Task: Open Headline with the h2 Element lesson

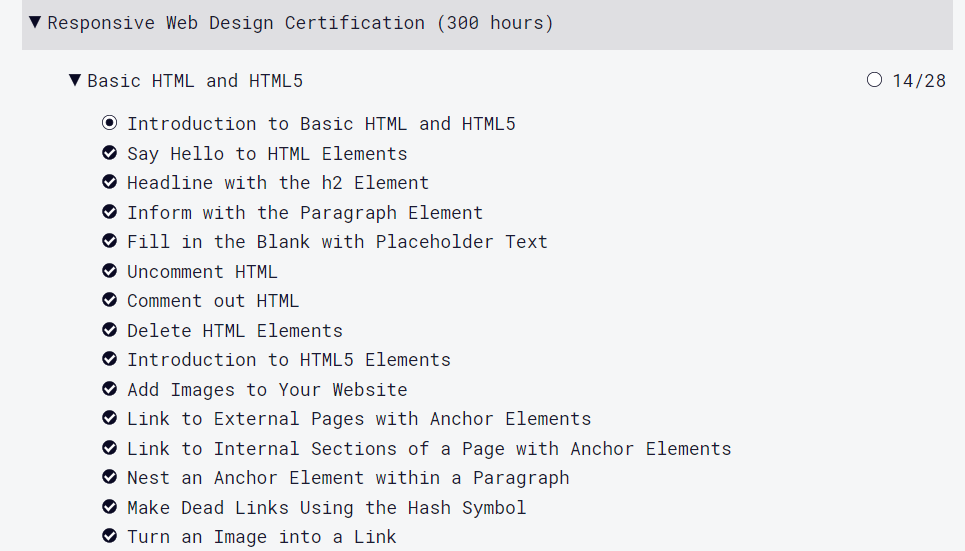Action: coord(278,183)
